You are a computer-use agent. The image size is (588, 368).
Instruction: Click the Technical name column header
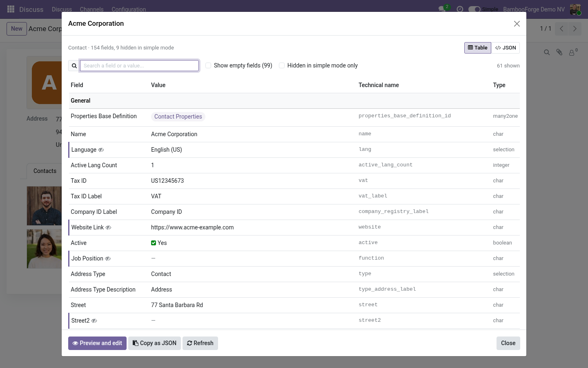[x=379, y=85]
